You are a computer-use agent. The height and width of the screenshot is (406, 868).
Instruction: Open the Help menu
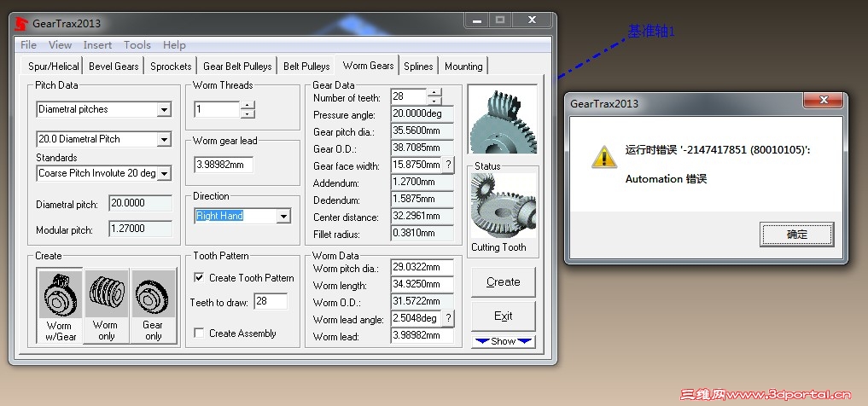click(x=174, y=45)
